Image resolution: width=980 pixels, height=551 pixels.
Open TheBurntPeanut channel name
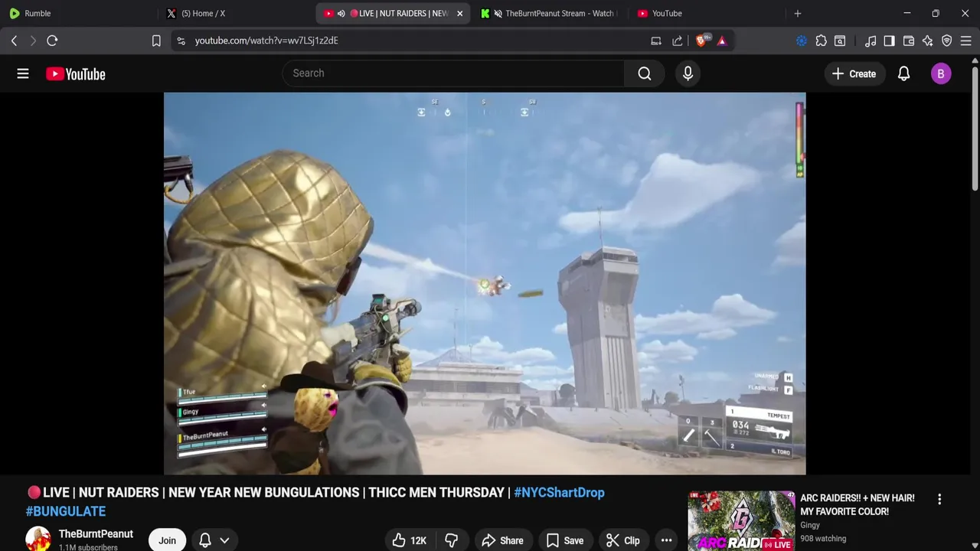click(x=96, y=534)
